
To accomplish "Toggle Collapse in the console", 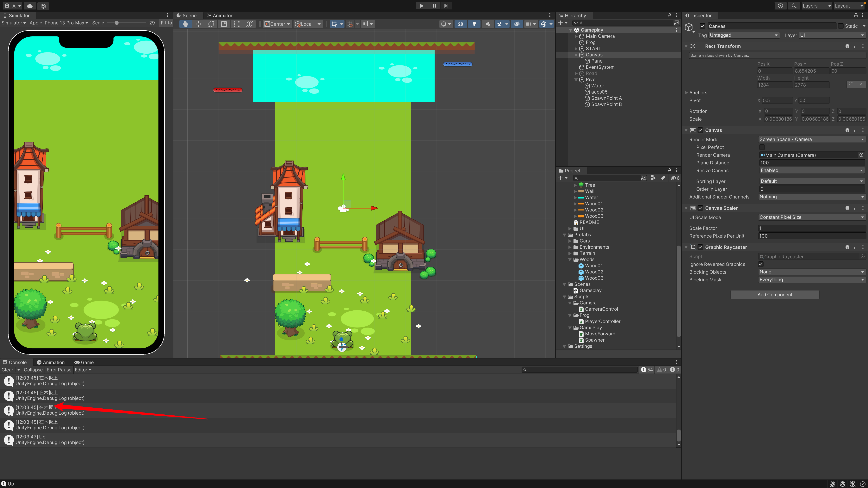I will click(x=33, y=370).
